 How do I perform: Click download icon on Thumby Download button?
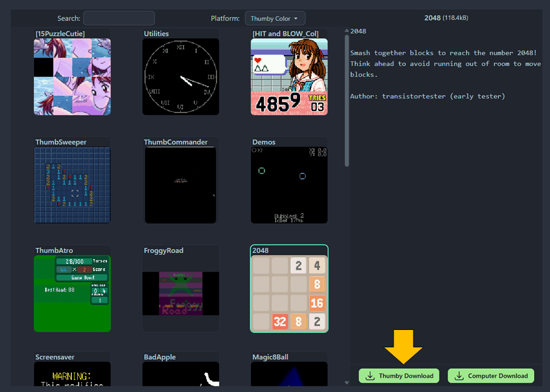pyautogui.click(x=370, y=376)
